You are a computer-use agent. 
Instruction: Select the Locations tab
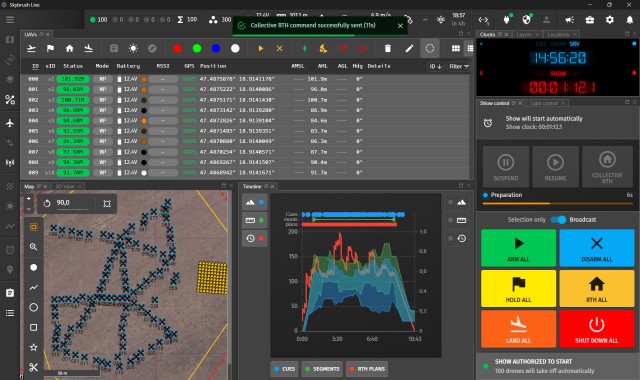[558, 35]
